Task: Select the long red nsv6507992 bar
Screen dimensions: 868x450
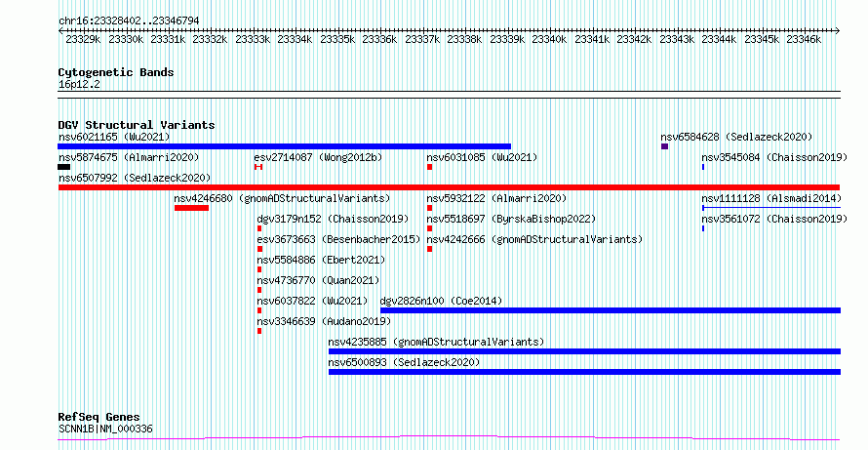Action: [449, 187]
